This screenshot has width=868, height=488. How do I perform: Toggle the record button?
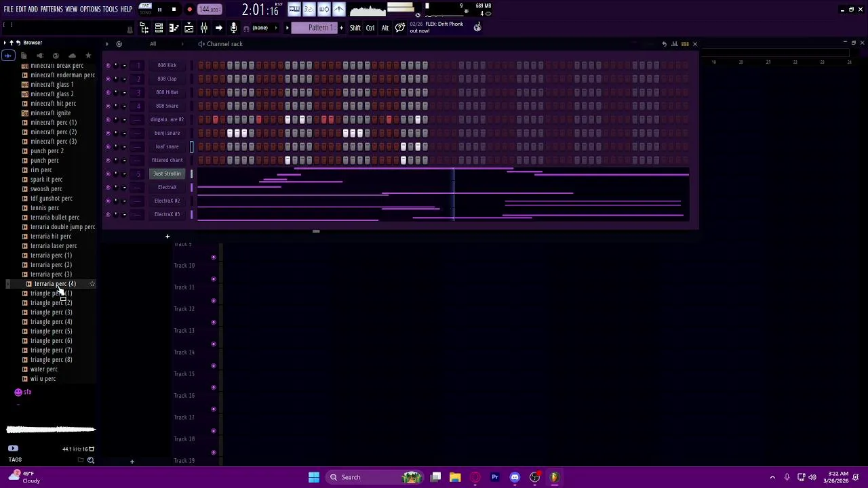click(x=189, y=9)
